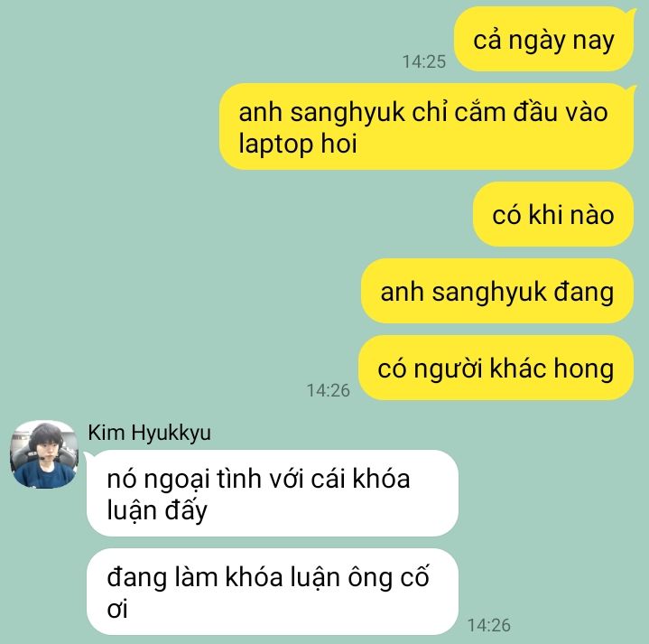
Task: Tap the message about cắm đầu vào laptop
Action: (427, 126)
